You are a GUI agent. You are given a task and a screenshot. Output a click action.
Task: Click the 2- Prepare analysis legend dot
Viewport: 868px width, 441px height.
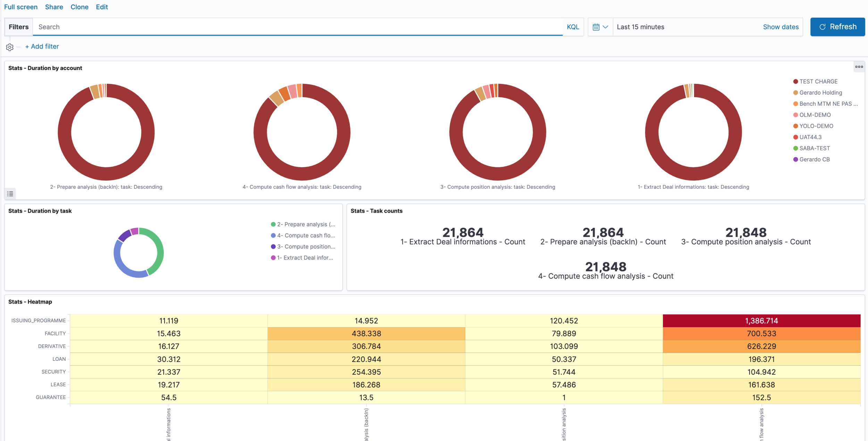pos(273,224)
